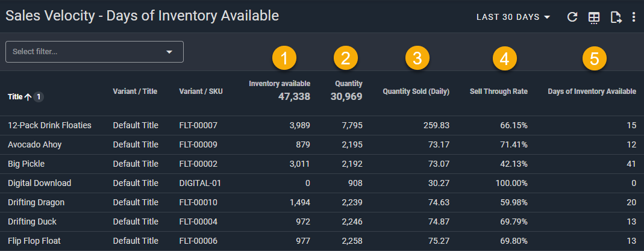Screen dimensions: 644x251
Task: Sort by Sell Through Rate column
Action: point(498,91)
